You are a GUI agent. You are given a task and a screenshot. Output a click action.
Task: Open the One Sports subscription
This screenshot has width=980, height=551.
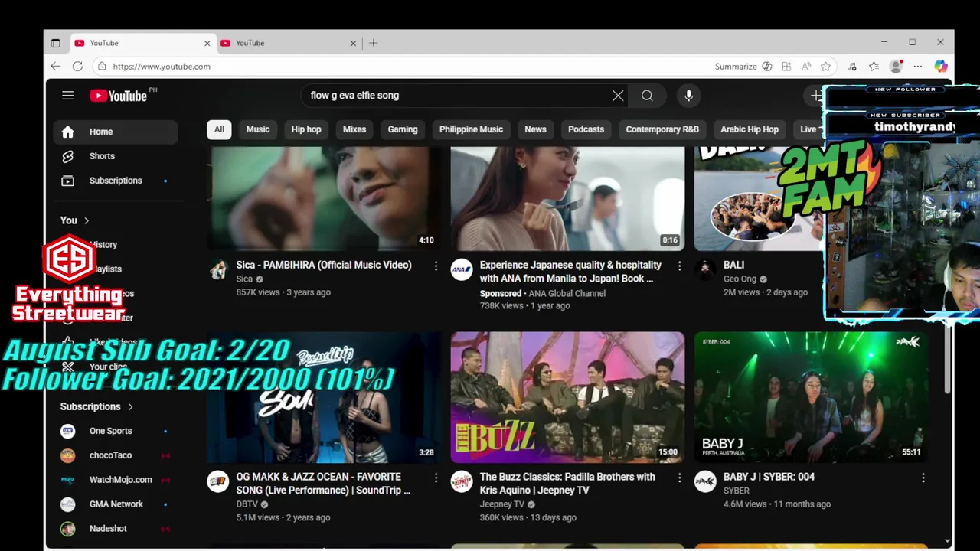[x=115, y=431]
